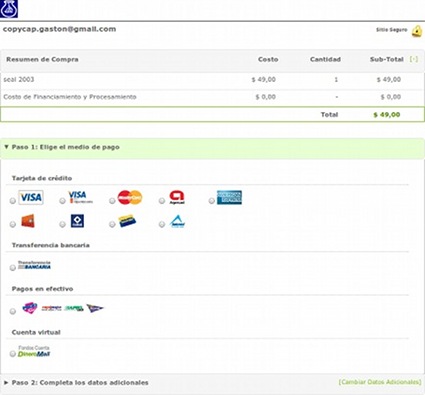The height and width of the screenshot is (395, 425).
Task: Select the DineroMail virtual account radio button
Action: click(x=13, y=354)
